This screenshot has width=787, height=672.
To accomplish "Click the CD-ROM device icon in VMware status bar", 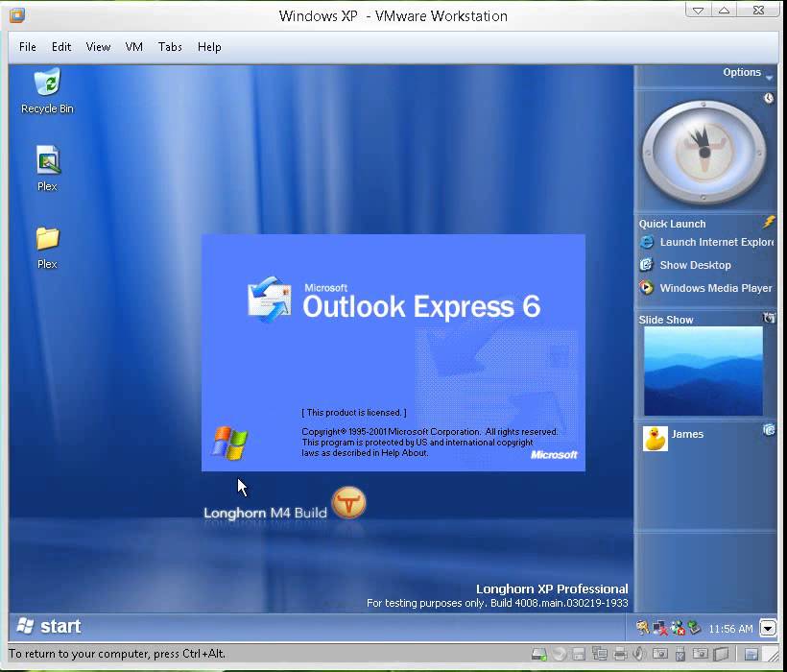I will [560, 654].
